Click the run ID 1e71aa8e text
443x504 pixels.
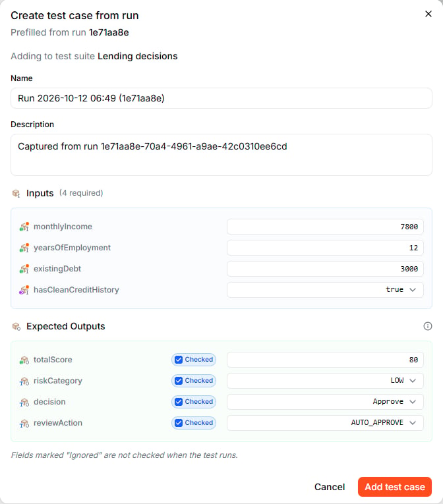point(109,32)
